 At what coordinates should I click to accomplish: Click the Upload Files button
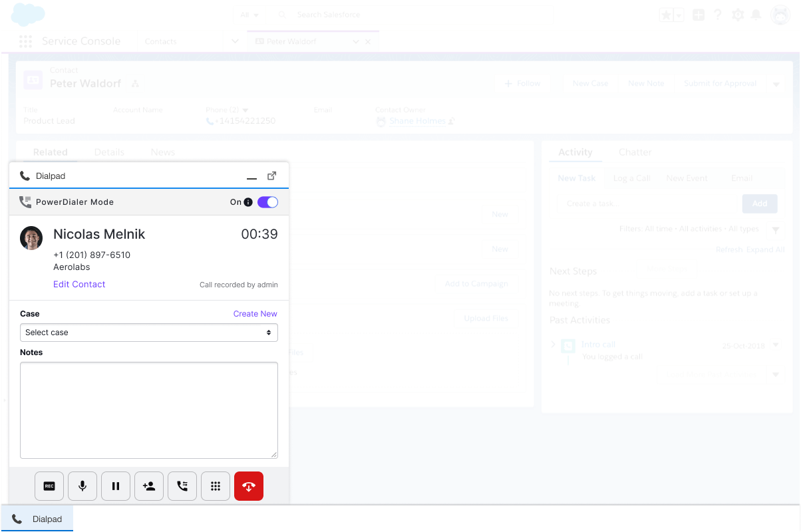[486, 319]
